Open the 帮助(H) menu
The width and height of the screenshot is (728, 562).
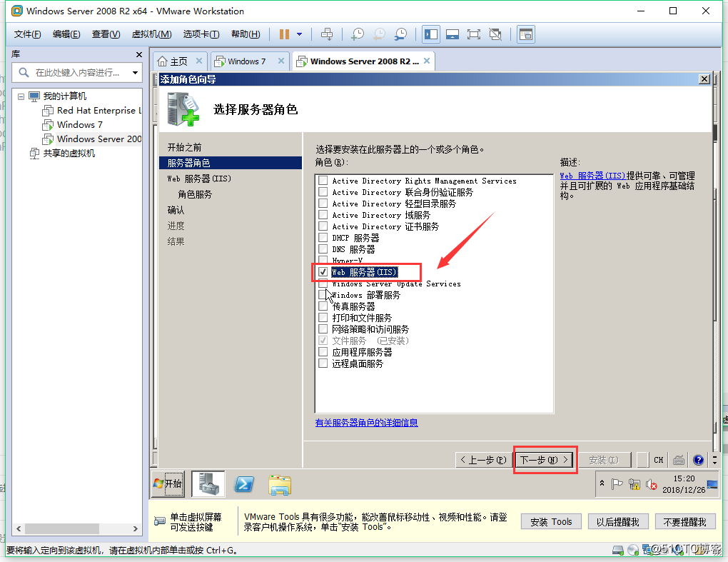(x=246, y=34)
